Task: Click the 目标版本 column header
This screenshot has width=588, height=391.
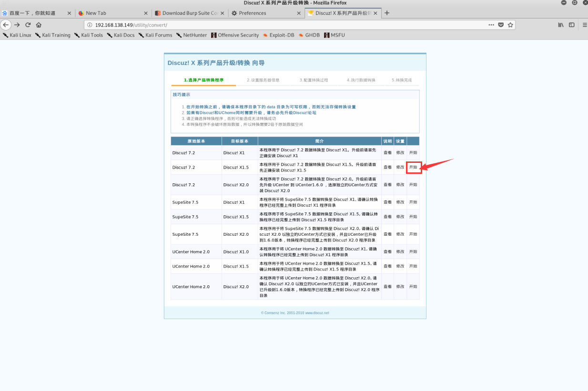Action: tap(240, 141)
